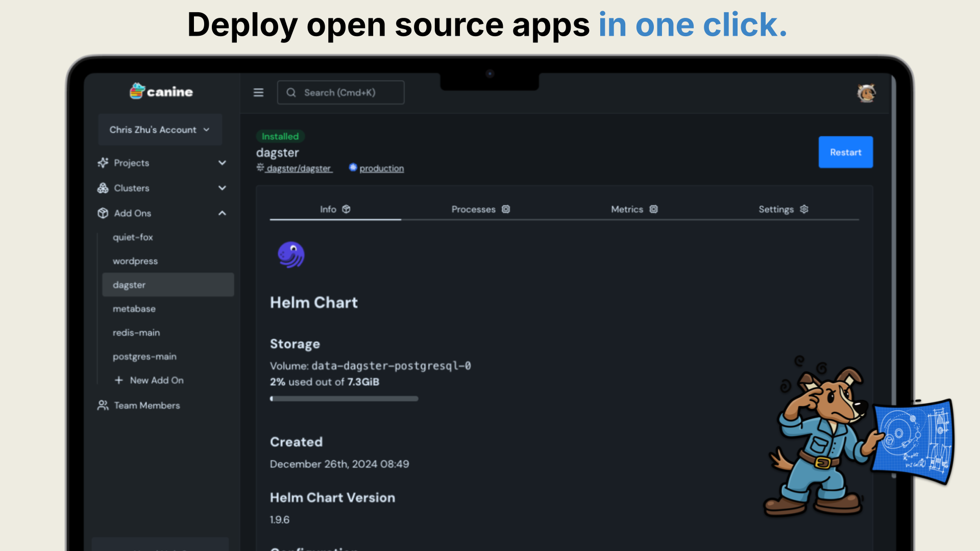The width and height of the screenshot is (980, 551).
Task: Select the wordpress add-on
Action: click(135, 261)
